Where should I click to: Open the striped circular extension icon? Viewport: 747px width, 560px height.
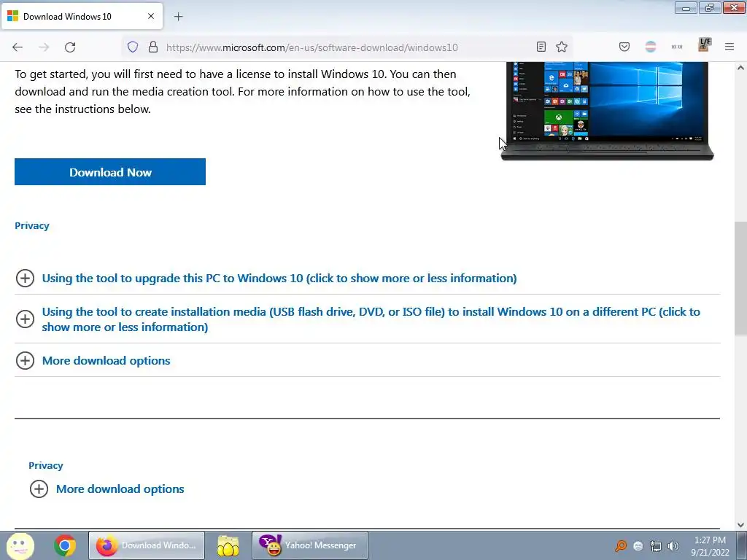pyautogui.click(x=651, y=47)
